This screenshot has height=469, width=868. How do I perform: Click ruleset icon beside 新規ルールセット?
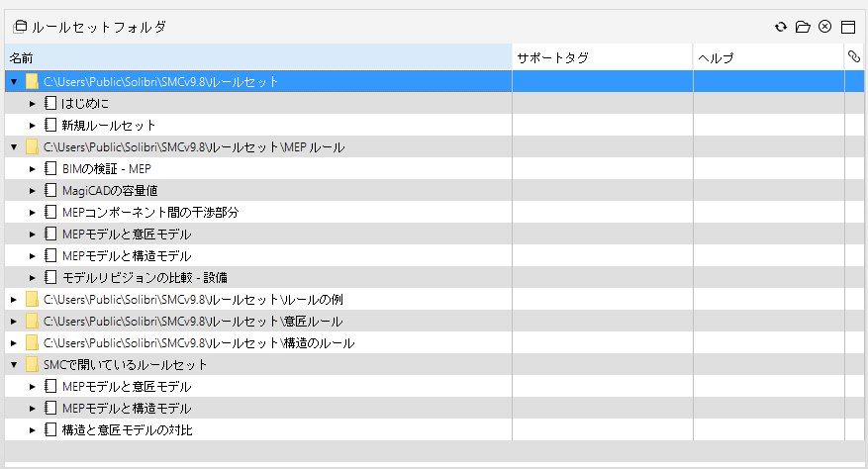coord(50,125)
